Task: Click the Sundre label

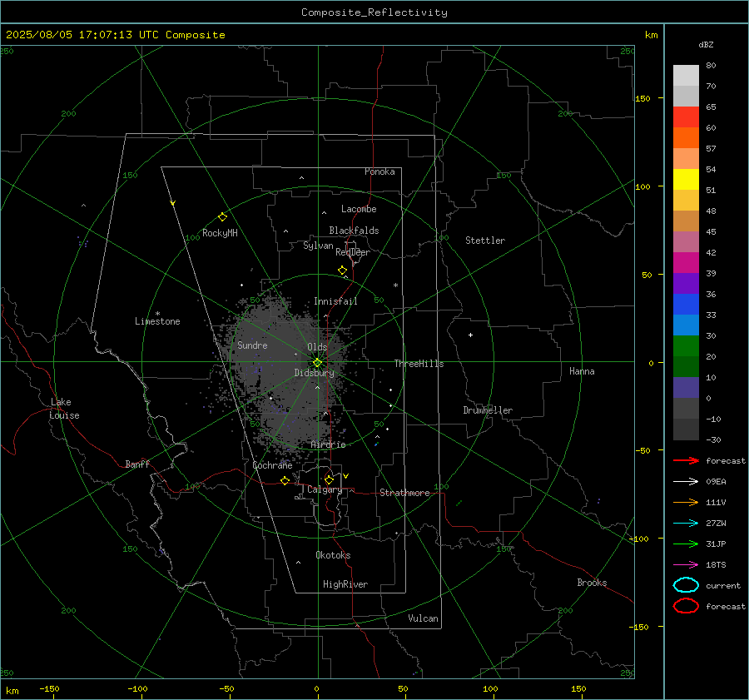Action: [252, 345]
